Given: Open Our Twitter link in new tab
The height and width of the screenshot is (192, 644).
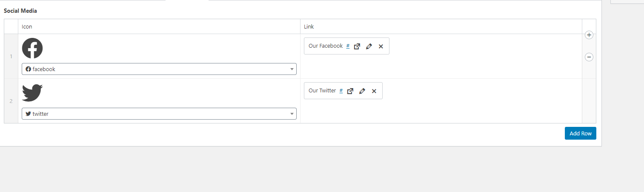Looking at the screenshot, I should pyautogui.click(x=350, y=91).
